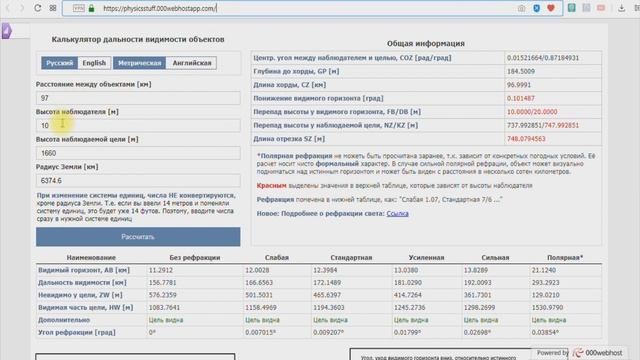Click the Длина хорды value 96.9991
The image size is (640, 360).
click(x=519, y=85)
